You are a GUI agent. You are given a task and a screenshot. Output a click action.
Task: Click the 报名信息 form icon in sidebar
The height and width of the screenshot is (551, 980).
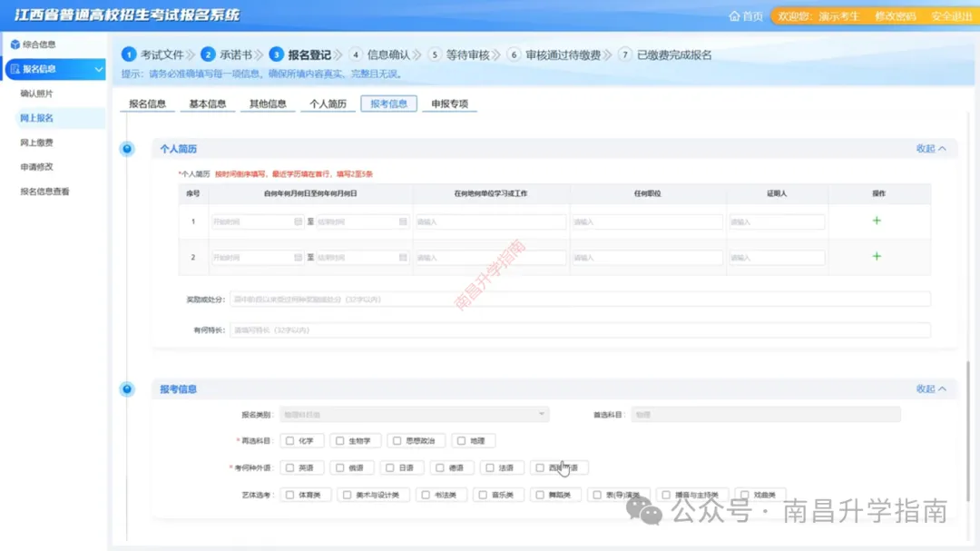15,69
